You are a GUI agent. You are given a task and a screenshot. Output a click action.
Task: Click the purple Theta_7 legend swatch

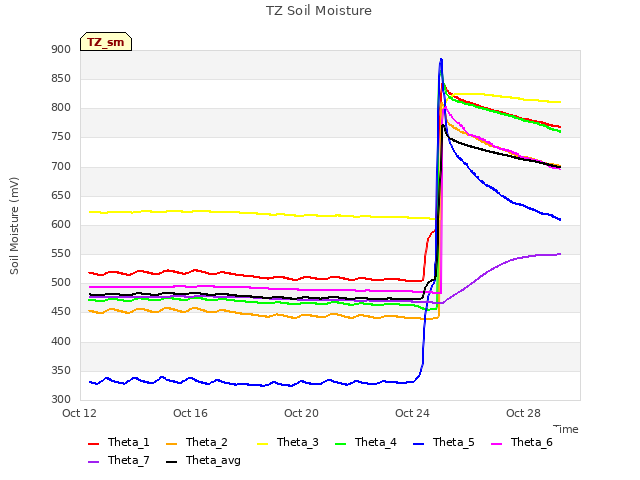(93, 462)
